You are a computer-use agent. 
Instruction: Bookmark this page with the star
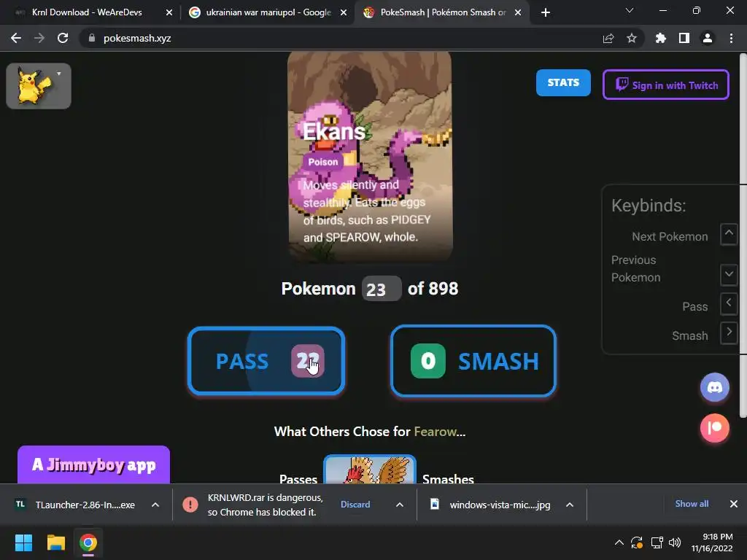click(632, 38)
